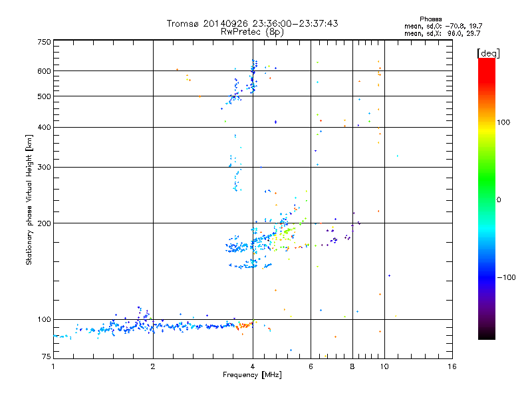Click the x-axis label '10'
This screenshot has width=532, height=399.
click(384, 366)
